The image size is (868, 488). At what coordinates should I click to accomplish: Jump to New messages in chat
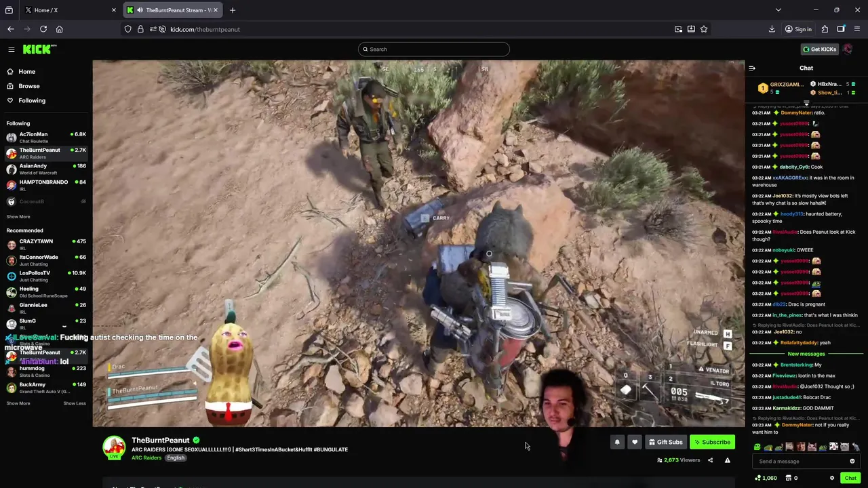click(x=806, y=354)
